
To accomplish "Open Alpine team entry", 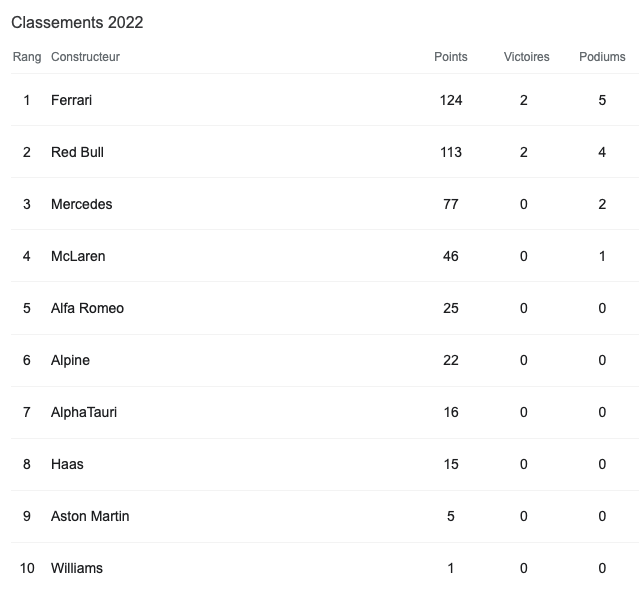I will tap(70, 360).
